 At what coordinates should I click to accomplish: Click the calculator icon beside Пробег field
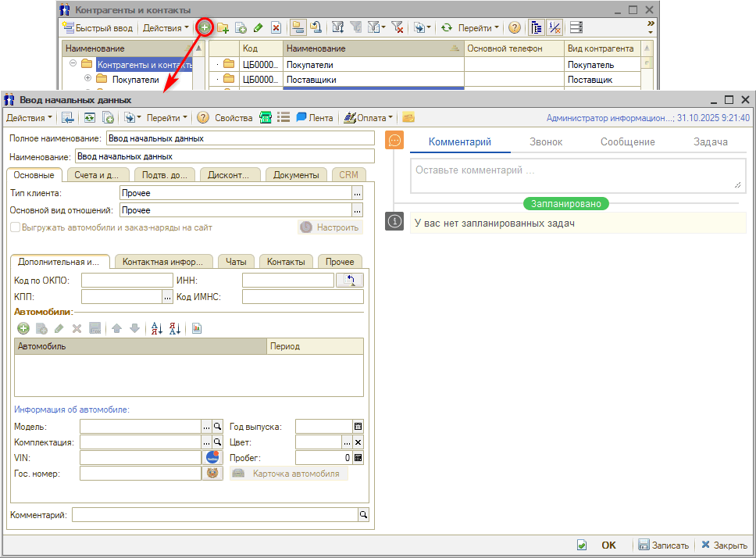[358, 458]
